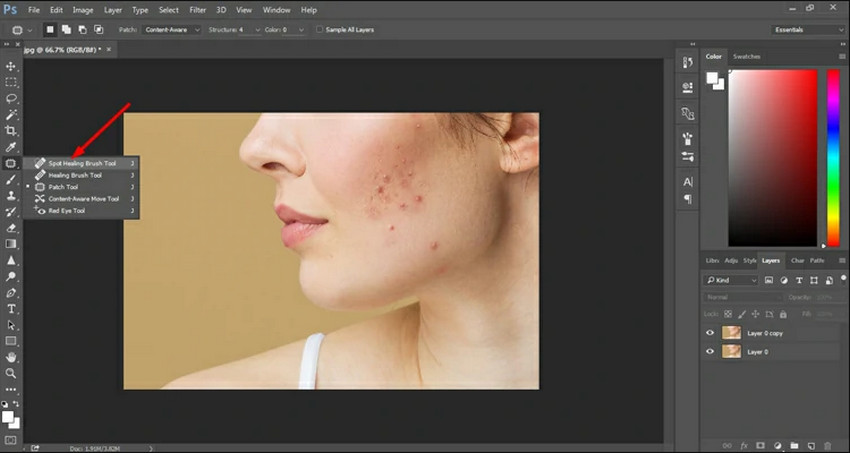Open the Color value dropdown
This screenshot has height=453, width=850.
click(x=301, y=30)
